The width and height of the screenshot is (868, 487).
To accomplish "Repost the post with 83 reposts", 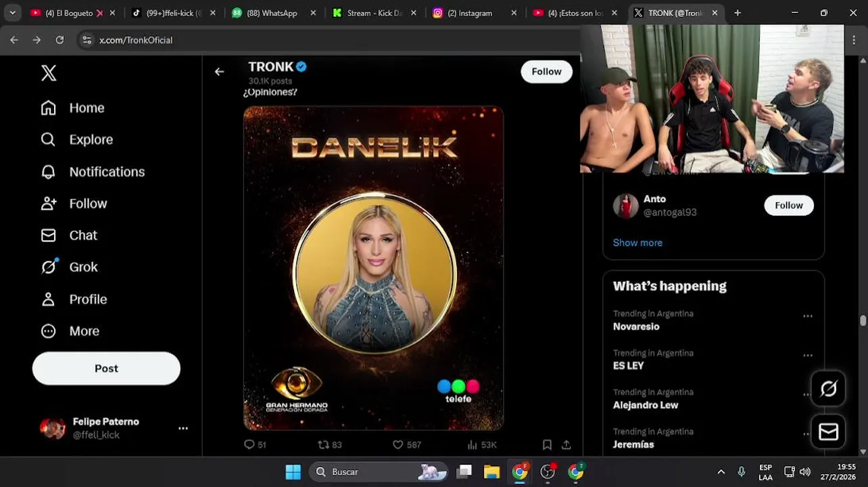I will pos(330,444).
